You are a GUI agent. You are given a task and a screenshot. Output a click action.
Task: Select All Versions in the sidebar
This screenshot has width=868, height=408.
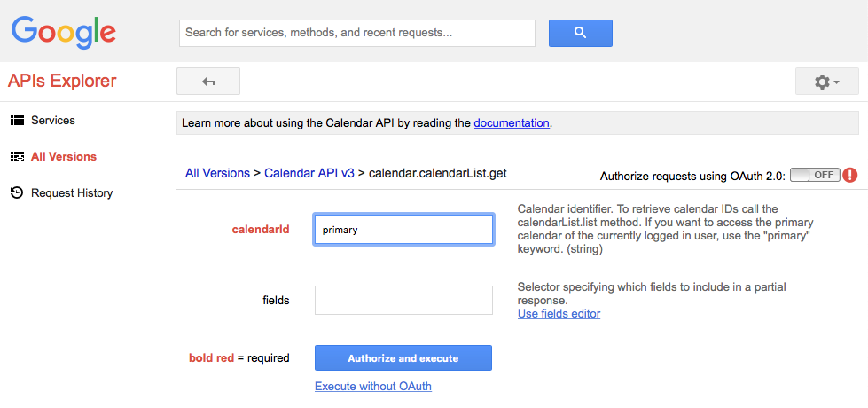point(64,157)
